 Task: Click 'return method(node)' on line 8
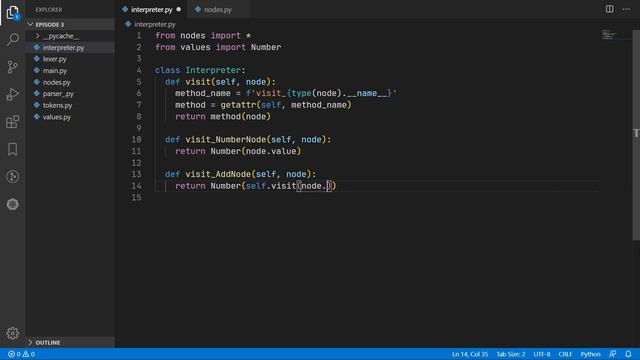(223, 116)
